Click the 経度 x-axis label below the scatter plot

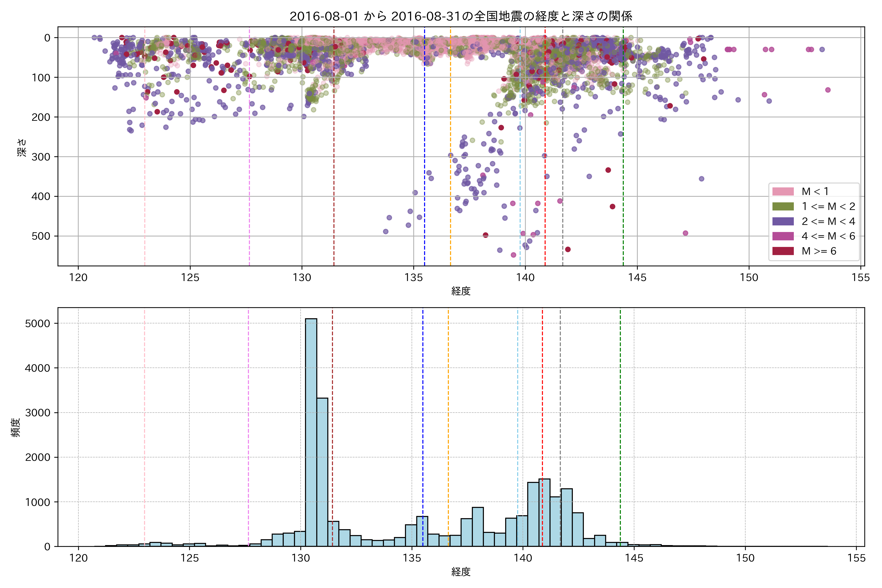(x=461, y=291)
